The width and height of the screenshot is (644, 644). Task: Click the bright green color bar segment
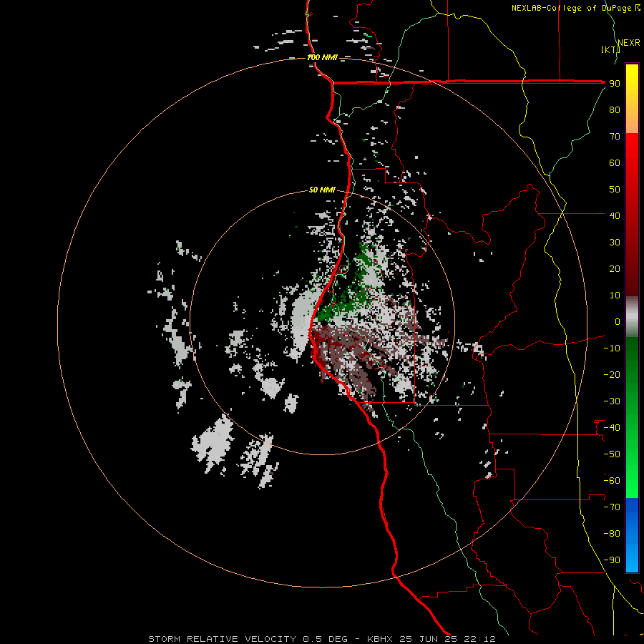pyautogui.click(x=632, y=472)
